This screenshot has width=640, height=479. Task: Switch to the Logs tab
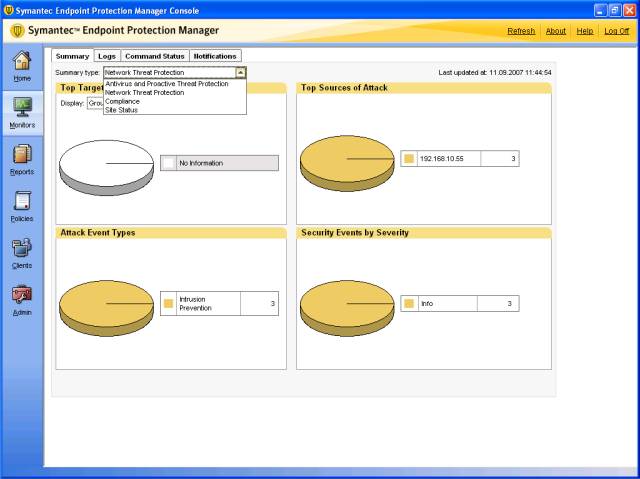tap(107, 56)
